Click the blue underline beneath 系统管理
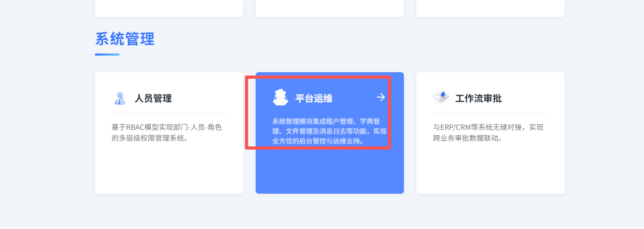This screenshot has height=229, width=644. [107, 55]
